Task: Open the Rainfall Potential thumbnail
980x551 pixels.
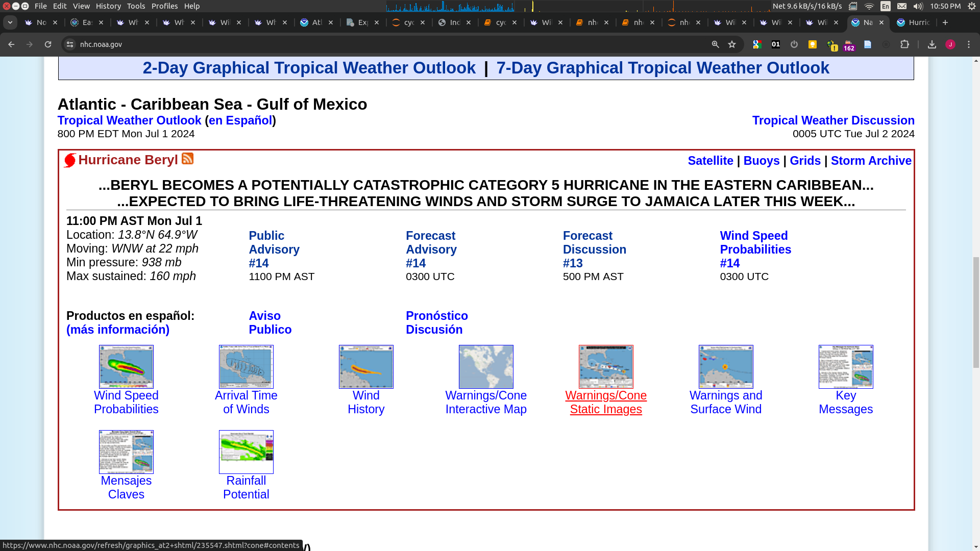Action: [x=246, y=452]
